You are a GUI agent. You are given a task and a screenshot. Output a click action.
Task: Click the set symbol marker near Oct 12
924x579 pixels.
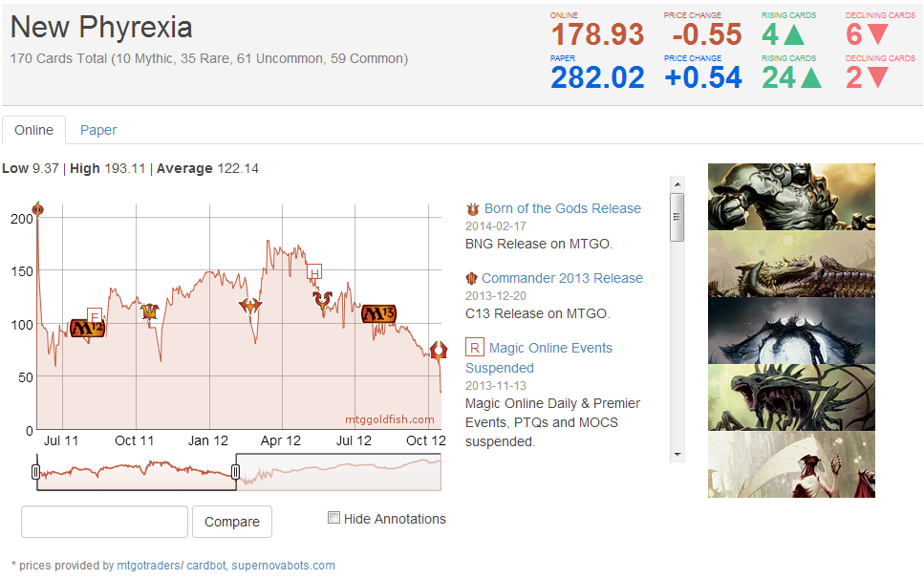(438, 351)
